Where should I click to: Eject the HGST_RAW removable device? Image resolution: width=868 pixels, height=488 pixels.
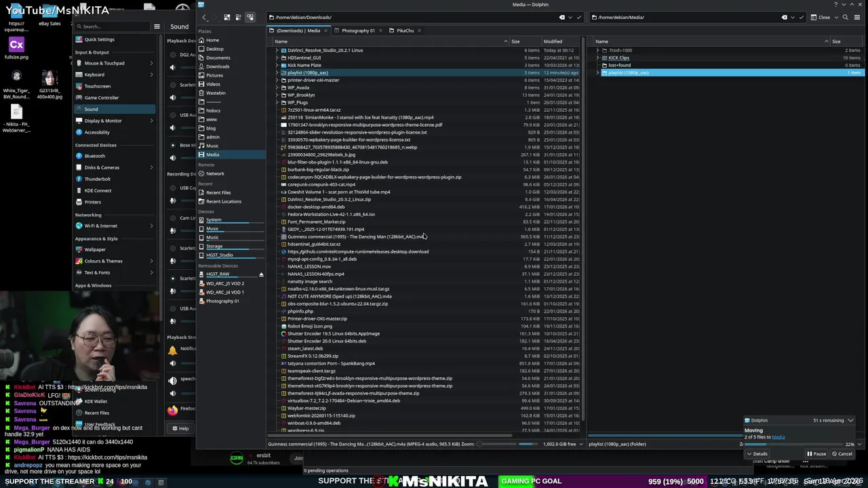click(x=261, y=274)
